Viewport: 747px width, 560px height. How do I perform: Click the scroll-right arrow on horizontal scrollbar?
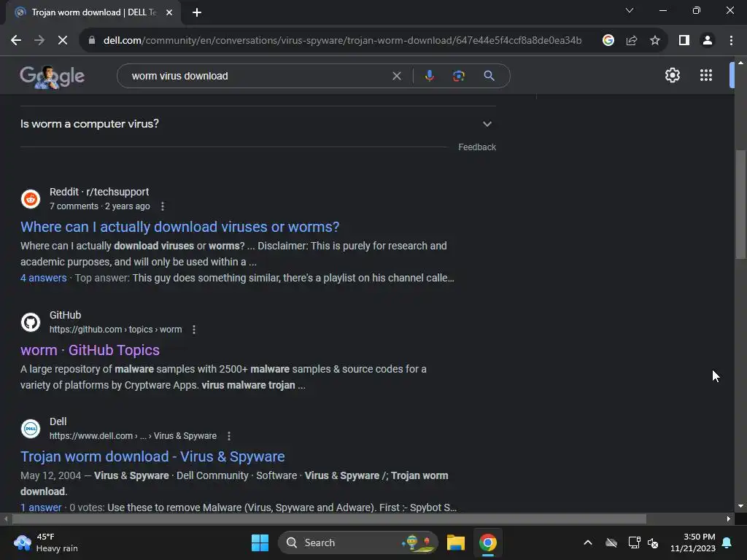[x=729, y=518]
